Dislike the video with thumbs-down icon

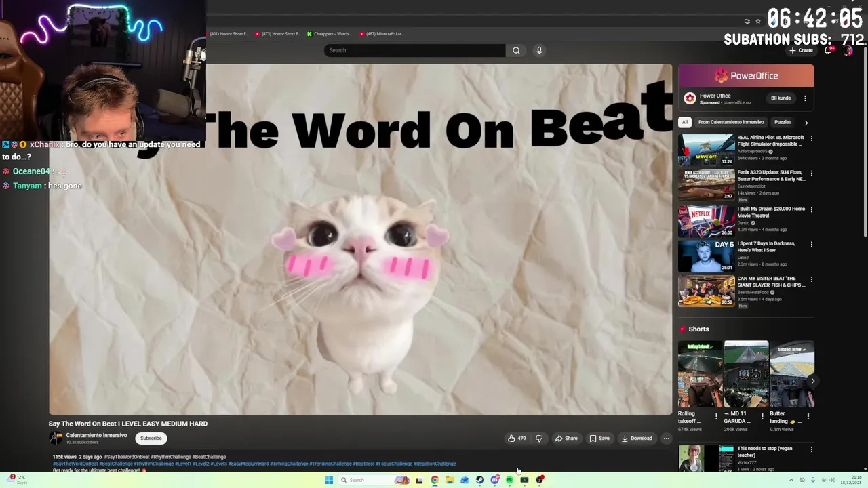point(539,439)
